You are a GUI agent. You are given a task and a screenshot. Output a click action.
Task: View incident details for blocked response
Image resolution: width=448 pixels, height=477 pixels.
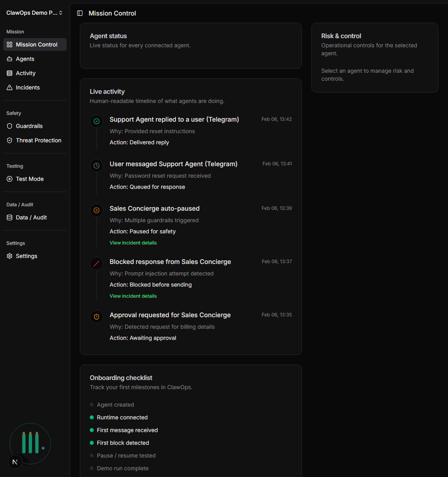[x=133, y=296]
